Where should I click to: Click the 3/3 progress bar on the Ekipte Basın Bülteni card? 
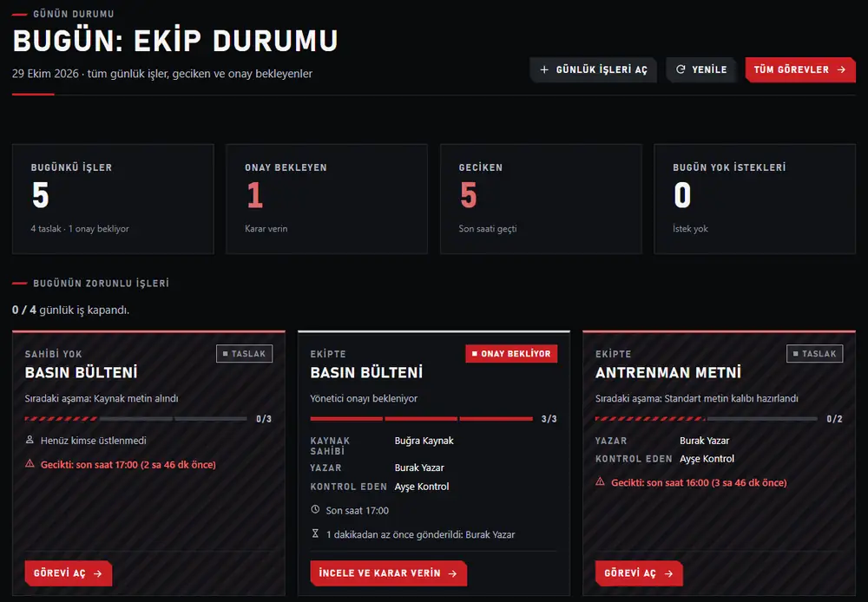pos(421,419)
